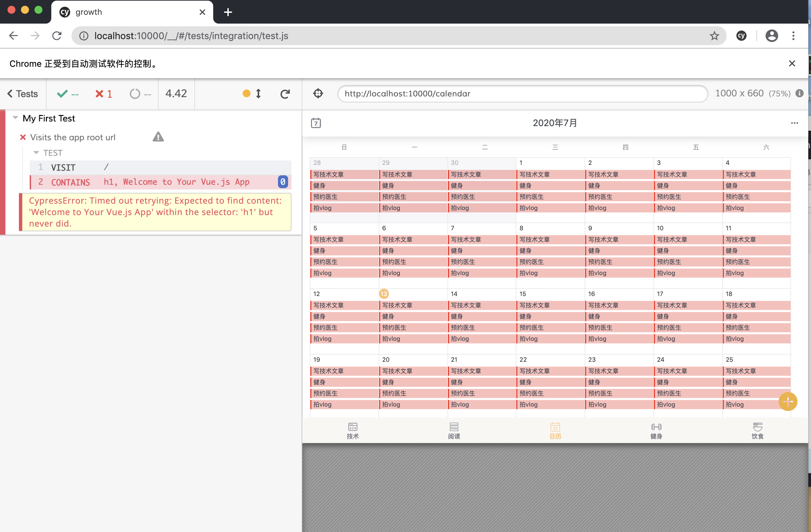Go back to the Tests list
The width and height of the screenshot is (811, 532).
point(23,94)
